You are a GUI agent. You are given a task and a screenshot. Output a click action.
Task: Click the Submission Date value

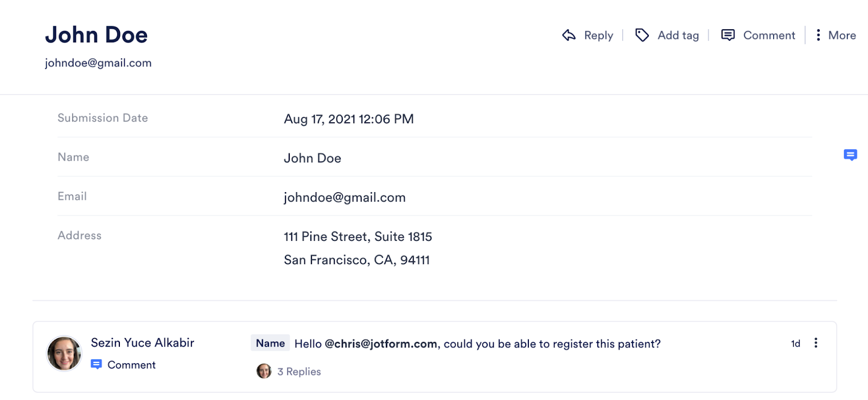[349, 119]
